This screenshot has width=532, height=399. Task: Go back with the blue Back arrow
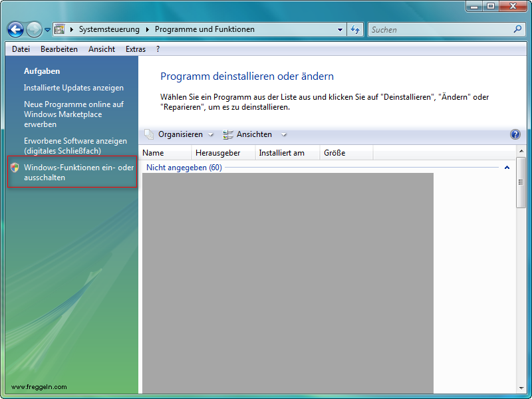point(15,29)
